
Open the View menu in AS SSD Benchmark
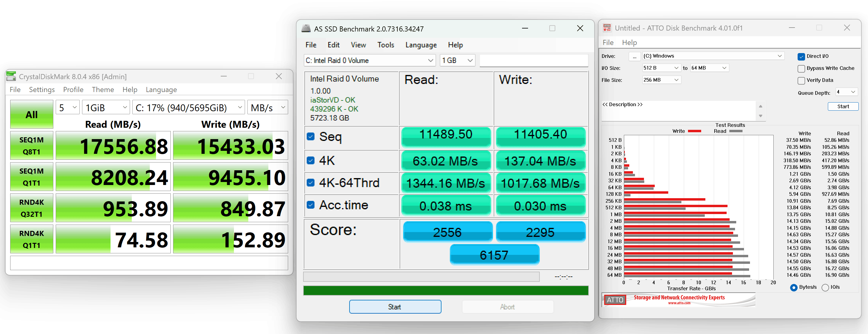(358, 45)
